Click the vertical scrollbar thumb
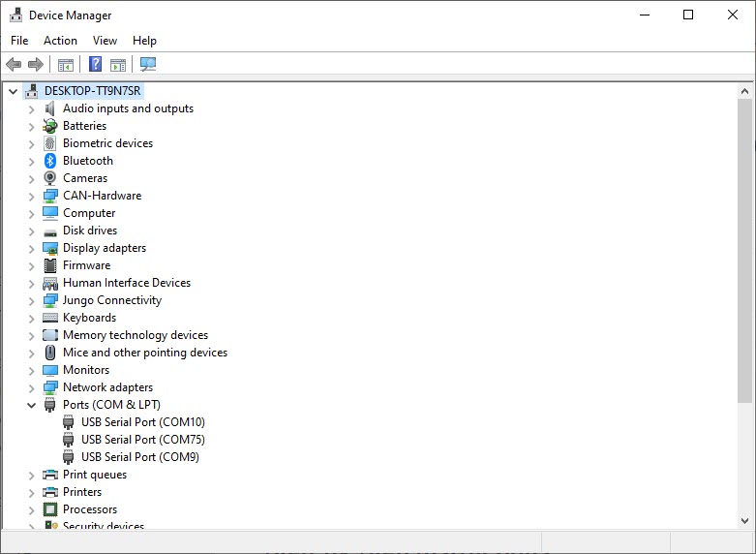Image resolution: width=756 pixels, height=554 pixels. coord(745,250)
